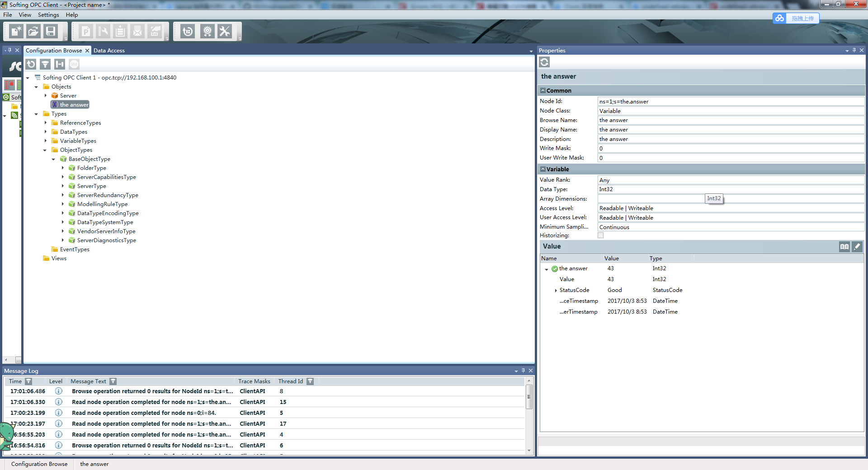Expand the FolderType node

coord(63,168)
